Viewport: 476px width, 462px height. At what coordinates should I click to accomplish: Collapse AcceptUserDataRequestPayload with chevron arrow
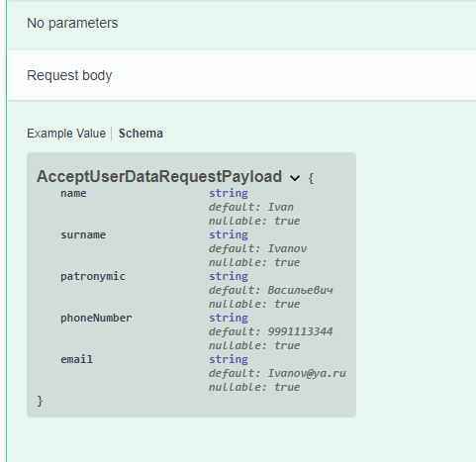click(x=295, y=178)
